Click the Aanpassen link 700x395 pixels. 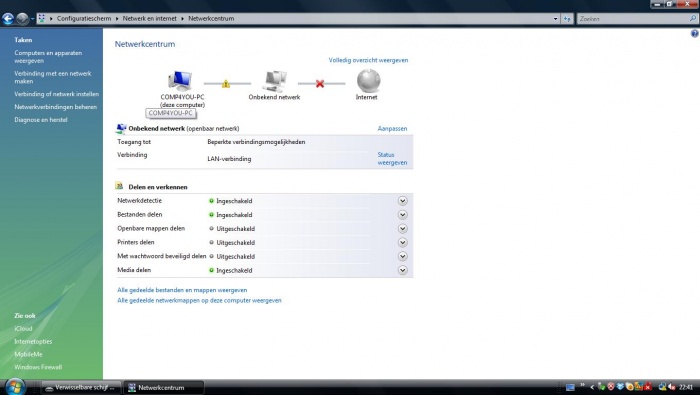coord(392,129)
